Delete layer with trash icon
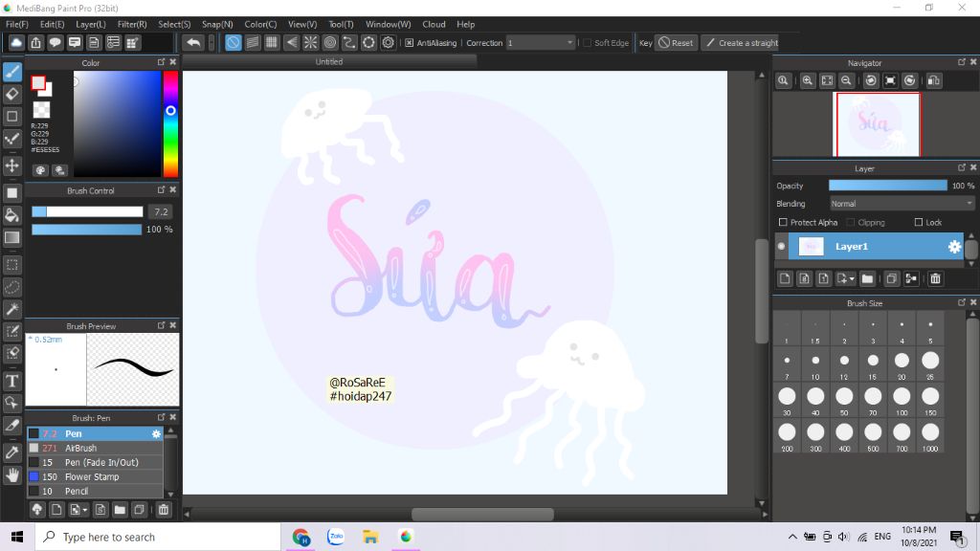The height and width of the screenshot is (551, 980). click(x=935, y=278)
